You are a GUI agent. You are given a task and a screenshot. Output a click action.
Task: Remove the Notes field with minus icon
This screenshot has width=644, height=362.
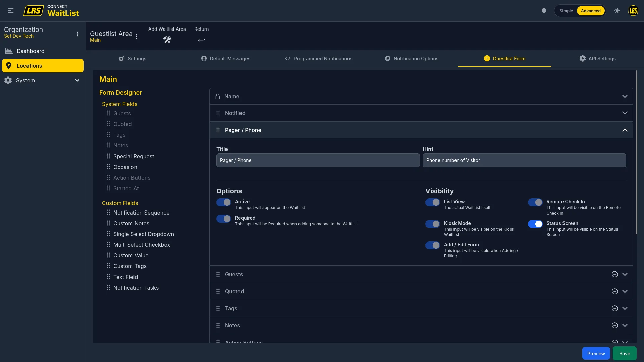tap(615, 325)
